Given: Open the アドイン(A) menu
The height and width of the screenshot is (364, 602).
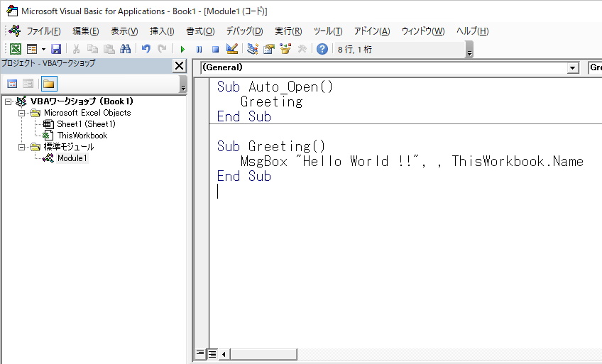Looking at the screenshot, I should tap(372, 31).
